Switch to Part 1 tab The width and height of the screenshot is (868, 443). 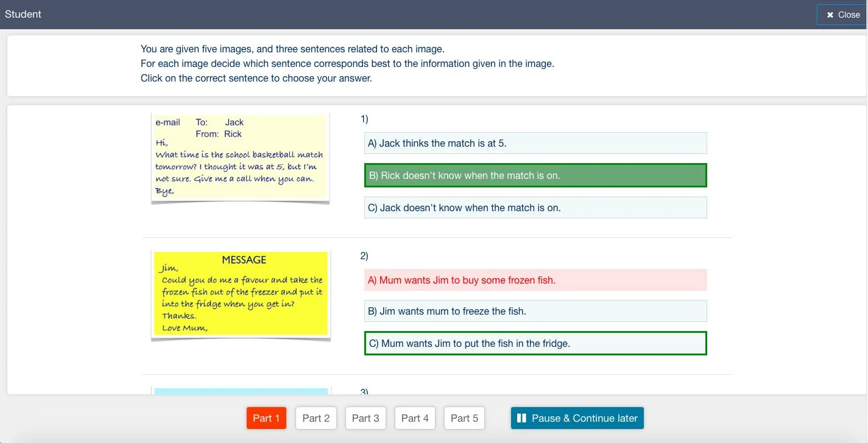pos(266,418)
